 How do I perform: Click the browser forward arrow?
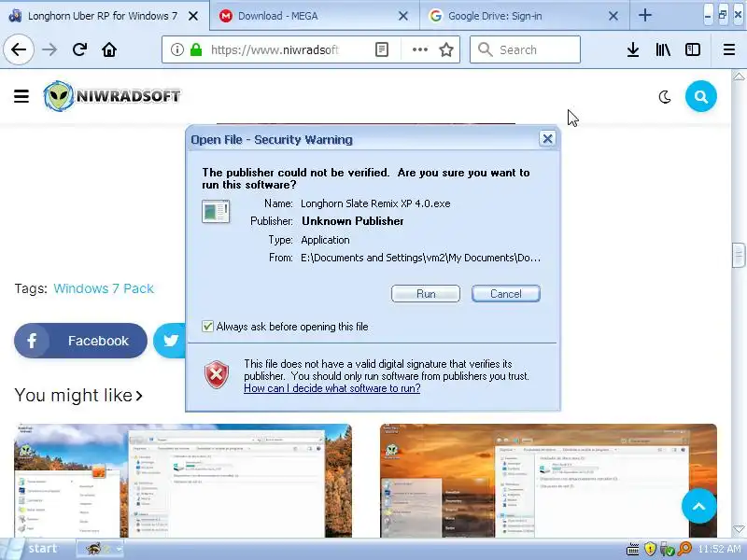click(x=49, y=49)
